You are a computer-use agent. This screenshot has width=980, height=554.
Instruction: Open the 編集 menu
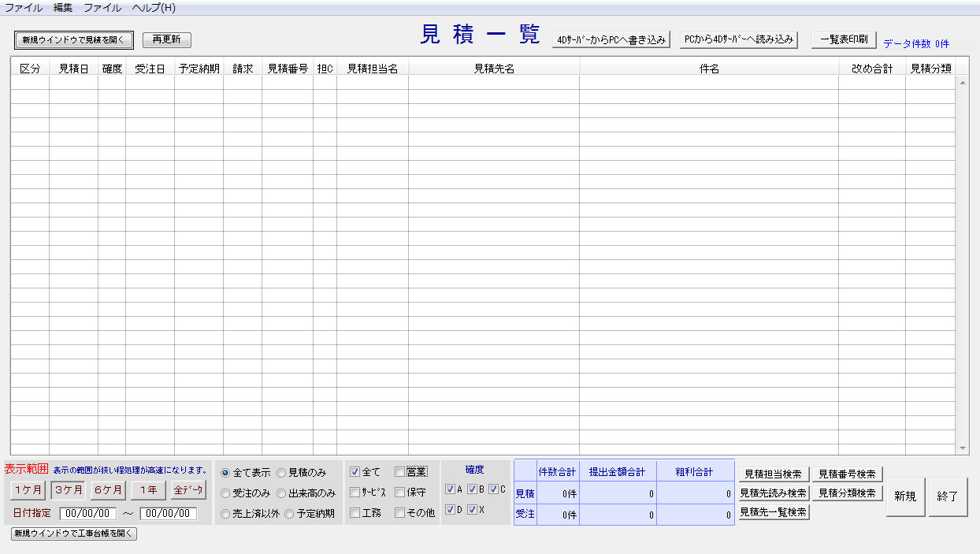(x=63, y=8)
